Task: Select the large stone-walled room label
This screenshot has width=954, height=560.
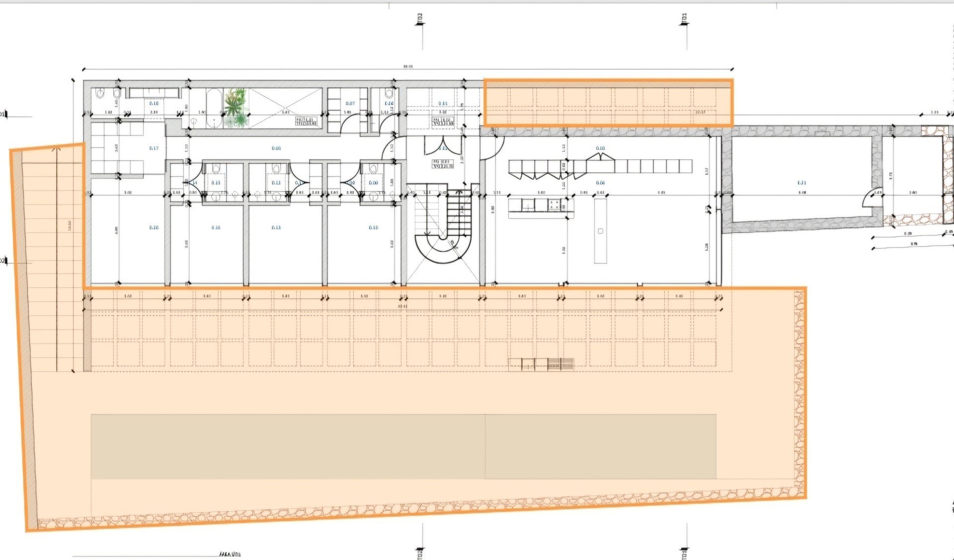Action: point(801,183)
